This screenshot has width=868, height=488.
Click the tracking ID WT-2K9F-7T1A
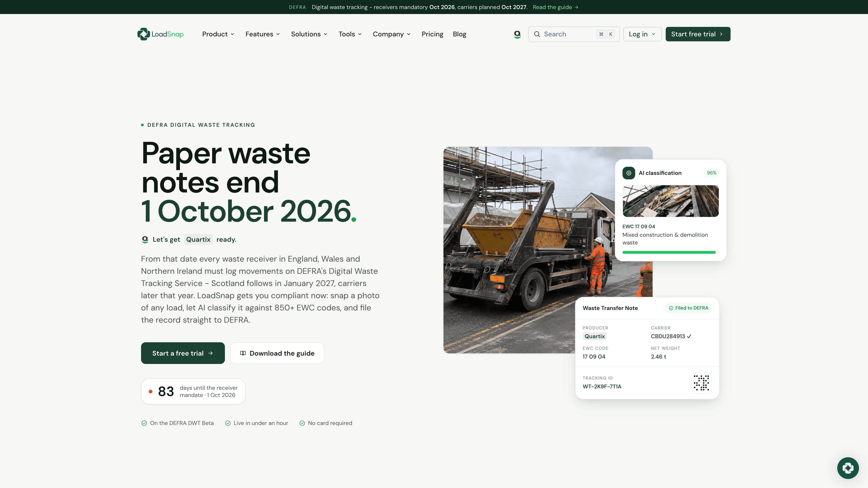(x=602, y=386)
